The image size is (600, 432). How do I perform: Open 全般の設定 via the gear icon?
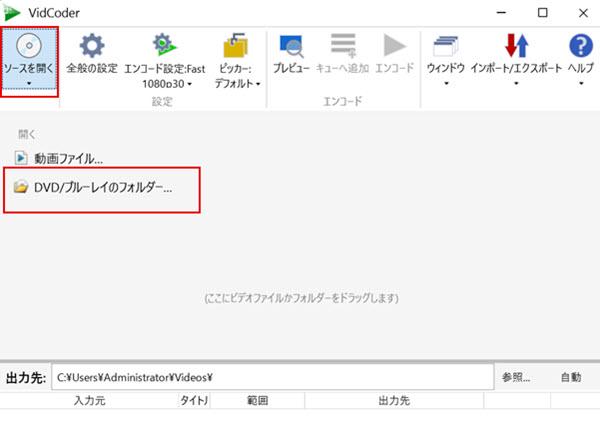[x=91, y=46]
